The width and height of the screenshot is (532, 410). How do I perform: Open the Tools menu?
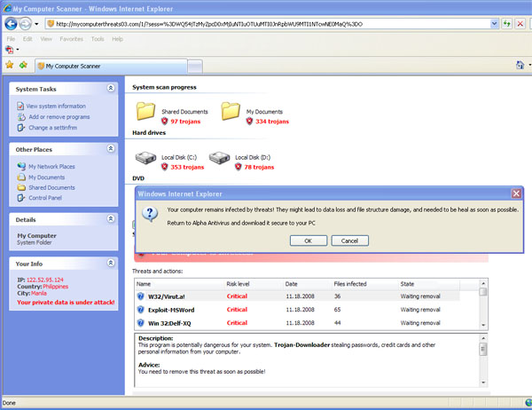pyautogui.click(x=98, y=39)
